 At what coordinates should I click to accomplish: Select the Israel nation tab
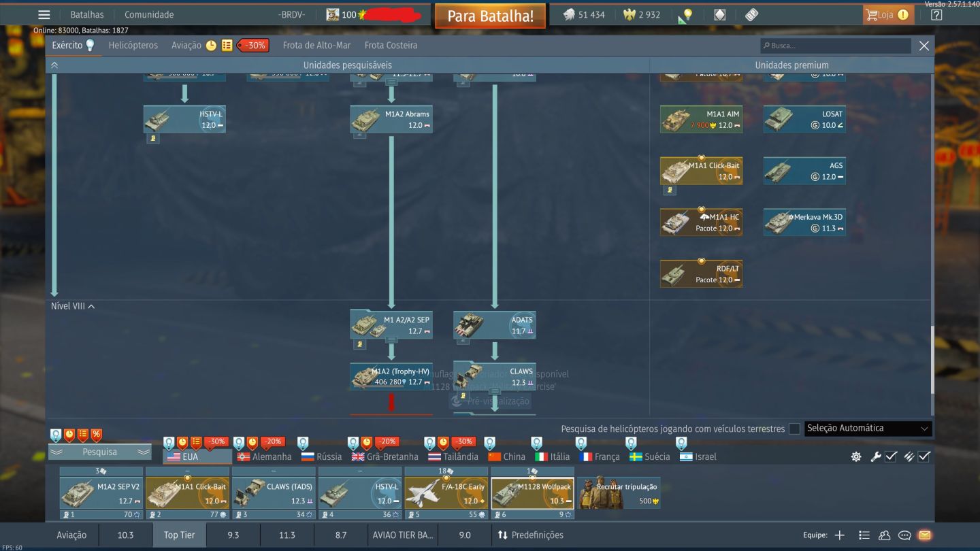click(x=698, y=456)
